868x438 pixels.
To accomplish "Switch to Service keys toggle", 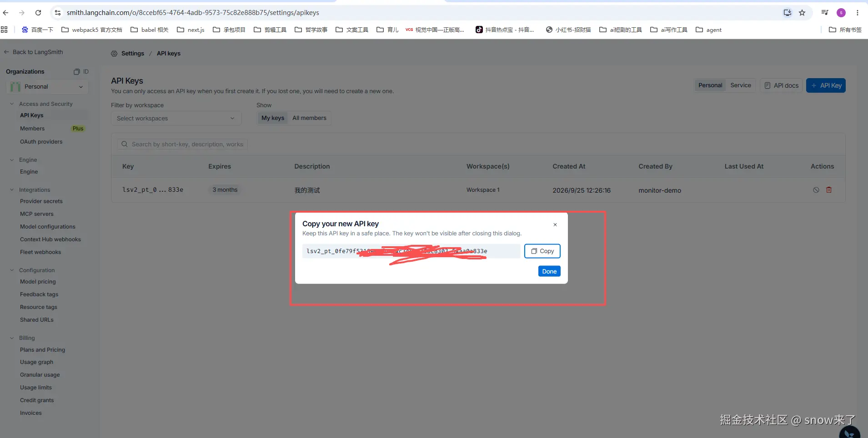I will point(741,85).
